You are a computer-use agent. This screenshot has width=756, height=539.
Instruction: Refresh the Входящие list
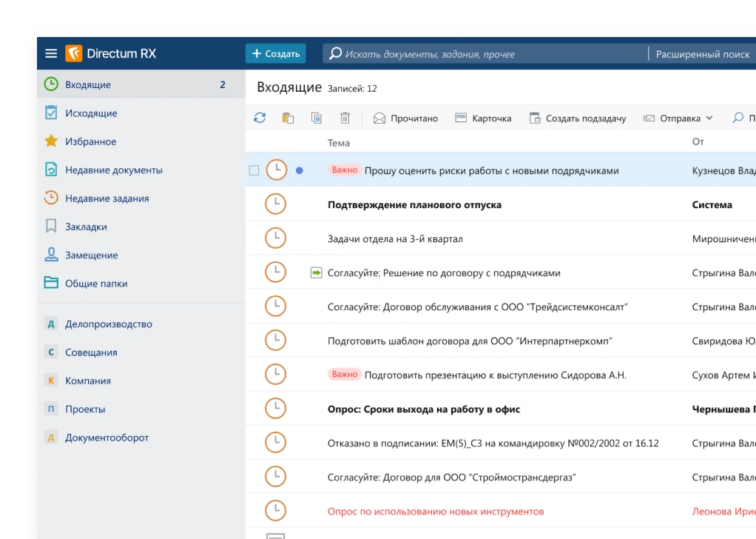click(x=260, y=118)
